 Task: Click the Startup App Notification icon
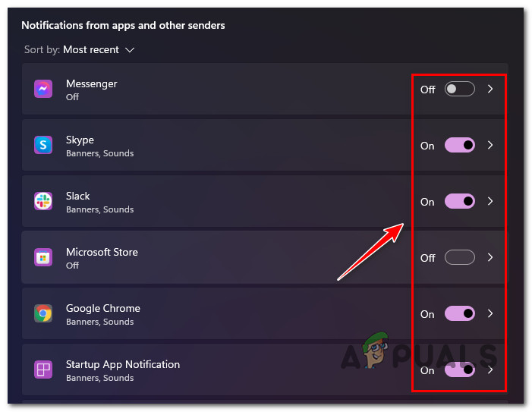(43, 370)
